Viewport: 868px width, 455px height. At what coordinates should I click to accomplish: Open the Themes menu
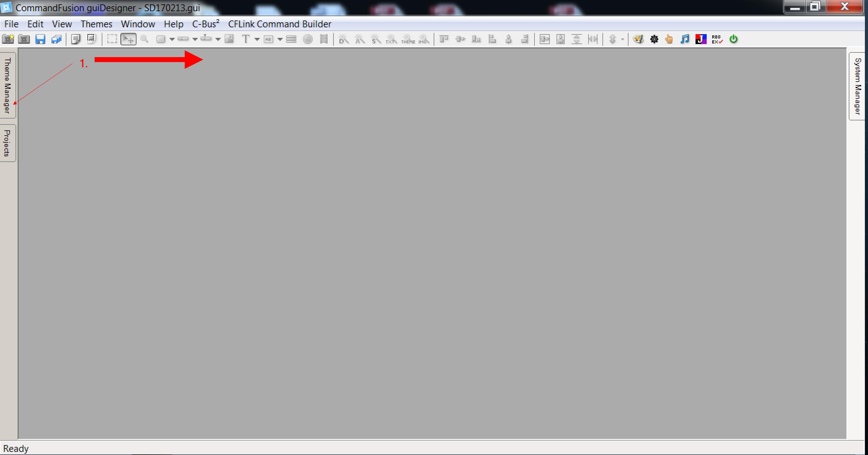point(96,24)
